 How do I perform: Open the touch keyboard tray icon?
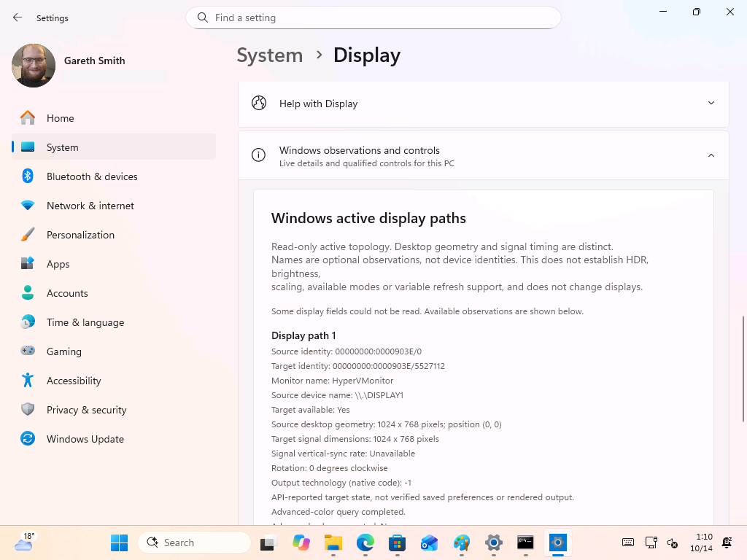pos(628,542)
